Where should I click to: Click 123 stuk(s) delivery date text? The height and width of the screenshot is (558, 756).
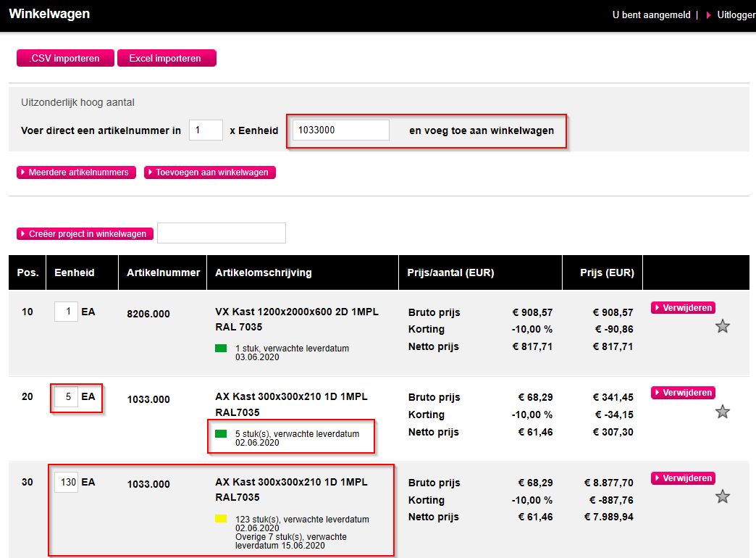click(x=302, y=524)
